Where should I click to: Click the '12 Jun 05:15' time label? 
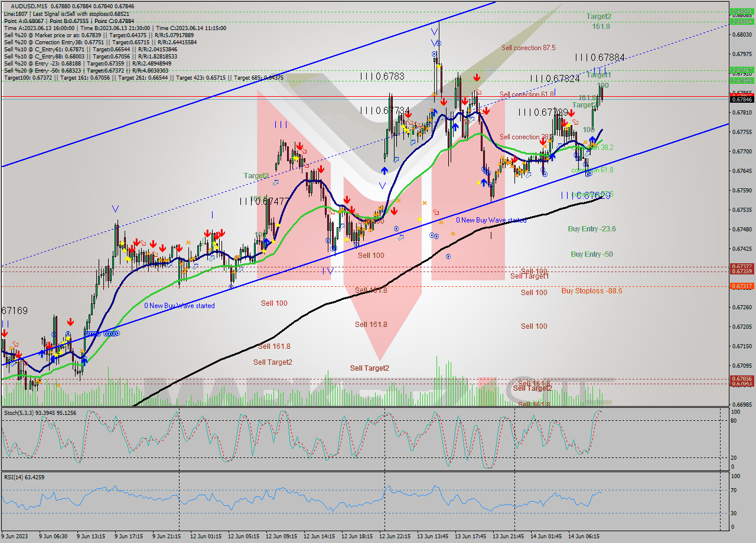[x=243, y=537]
